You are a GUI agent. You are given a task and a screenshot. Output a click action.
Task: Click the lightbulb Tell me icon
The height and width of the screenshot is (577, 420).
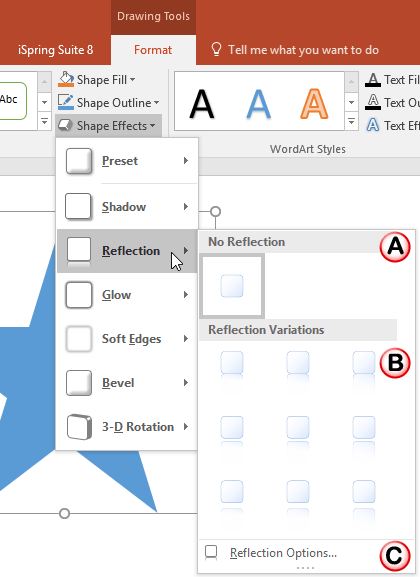[x=216, y=49]
